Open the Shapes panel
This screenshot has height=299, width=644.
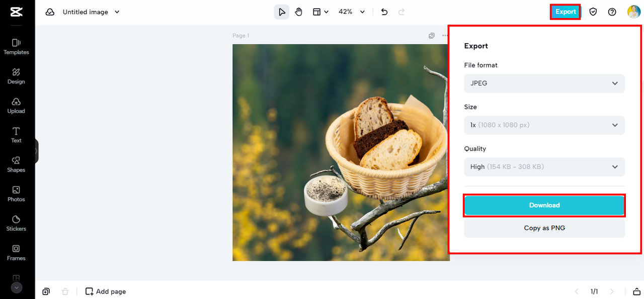16,164
